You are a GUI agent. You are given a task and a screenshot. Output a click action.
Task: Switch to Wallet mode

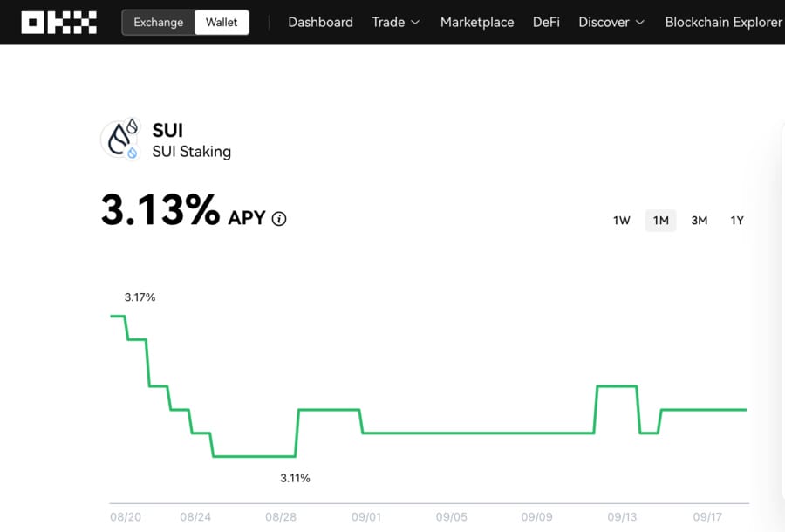point(222,23)
